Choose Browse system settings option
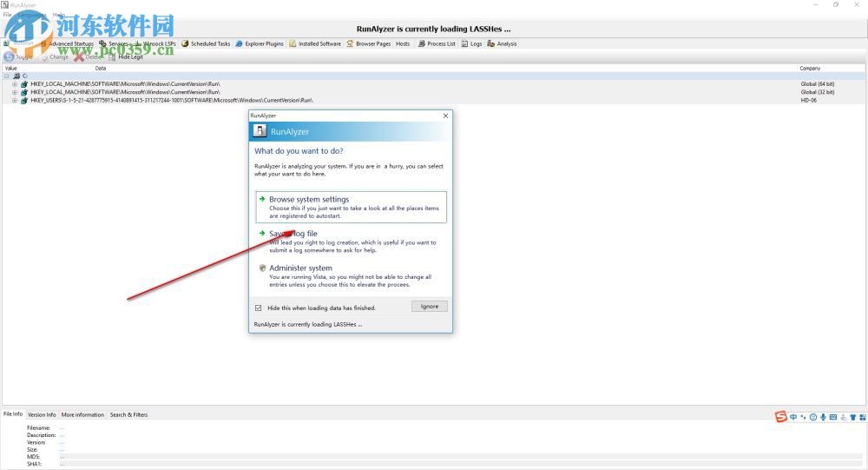Screen dimensions: 868x470 pos(351,208)
